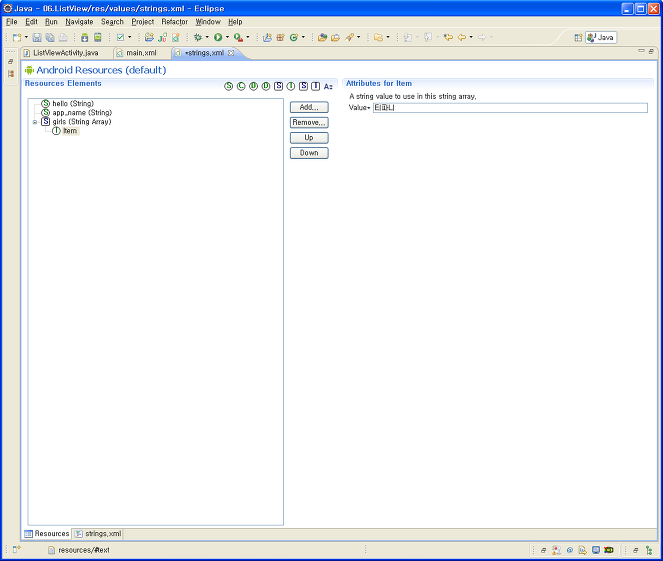
Task: Move the item with the Up button
Action: [309, 138]
